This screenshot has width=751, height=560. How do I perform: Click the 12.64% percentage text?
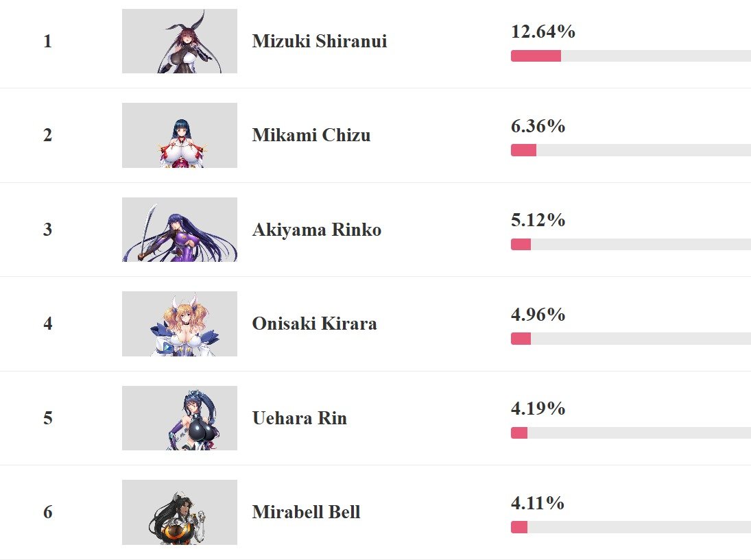coord(543,32)
